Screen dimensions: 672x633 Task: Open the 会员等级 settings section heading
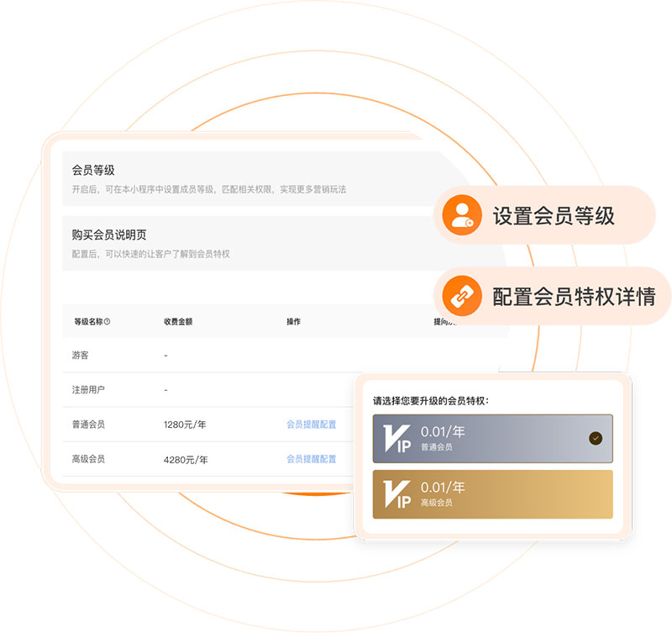(93, 171)
